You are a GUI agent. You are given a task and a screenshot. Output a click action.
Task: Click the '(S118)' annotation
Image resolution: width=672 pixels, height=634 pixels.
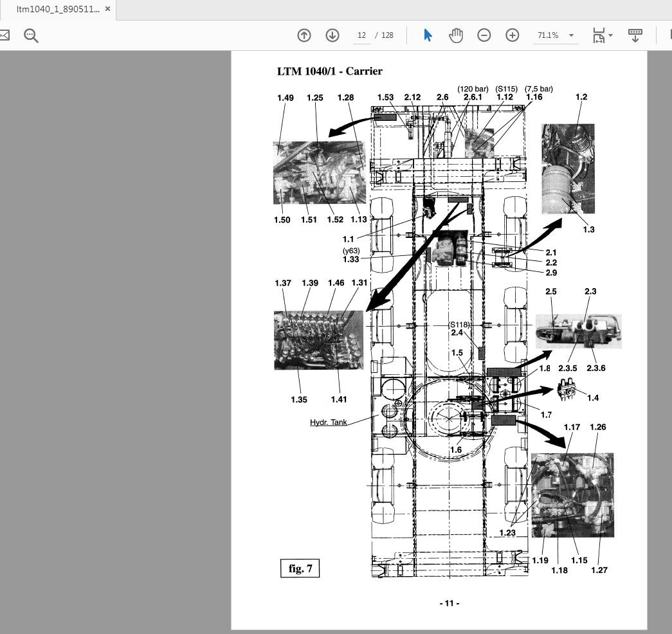pyautogui.click(x=459, y=325)
